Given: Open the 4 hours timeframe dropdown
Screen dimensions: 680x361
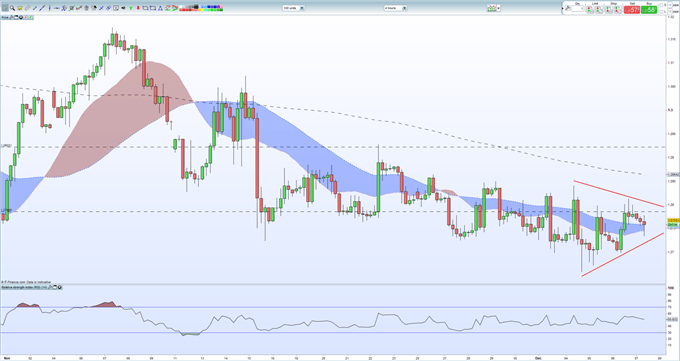Looking at the screenshot, I should pyautogui.click(x=395, y=8).
